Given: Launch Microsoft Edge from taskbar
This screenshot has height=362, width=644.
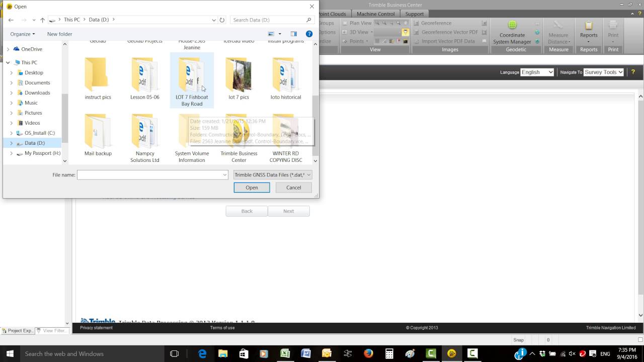Looking at the screenshot, I should click(x=202, y=353).
